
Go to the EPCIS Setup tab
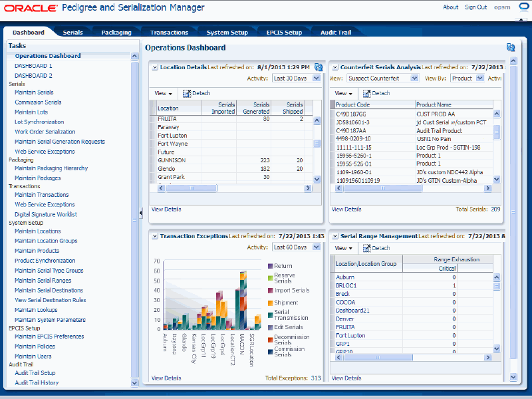click(x=284, y=33)
